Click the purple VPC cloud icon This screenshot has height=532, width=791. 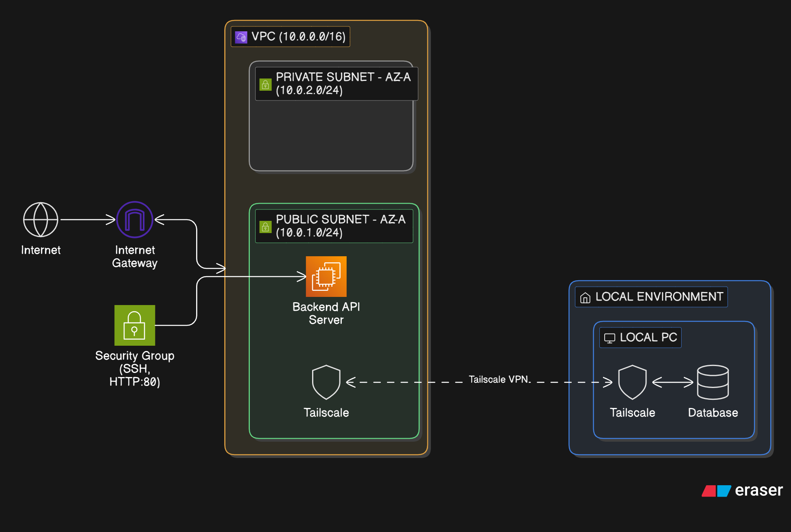241,37
